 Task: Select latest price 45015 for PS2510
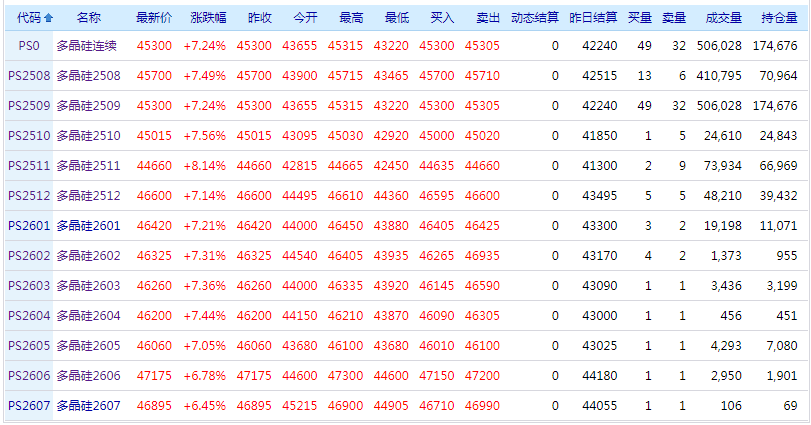pyautogui.click(x=154, y=135)
